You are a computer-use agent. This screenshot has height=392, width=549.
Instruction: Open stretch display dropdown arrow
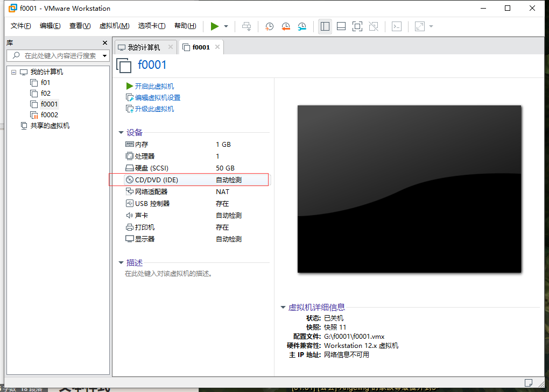431,26
